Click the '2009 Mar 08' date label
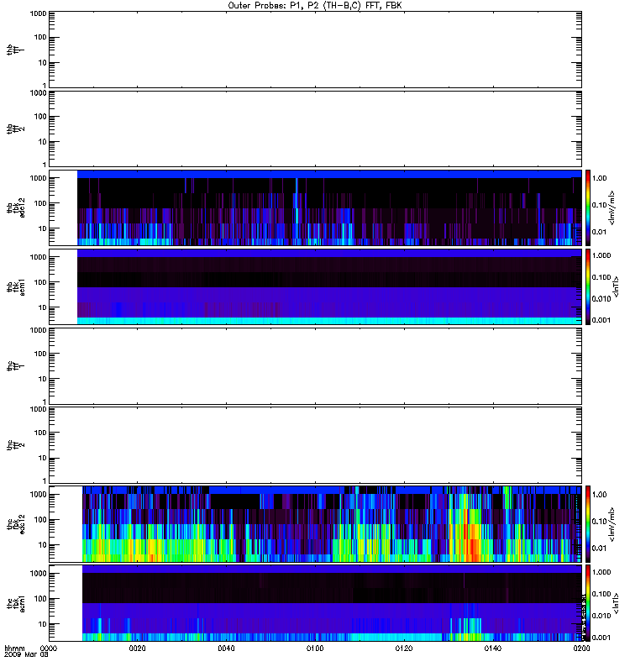The height and width of the screenshot is (672, 630). pos(26,655)
